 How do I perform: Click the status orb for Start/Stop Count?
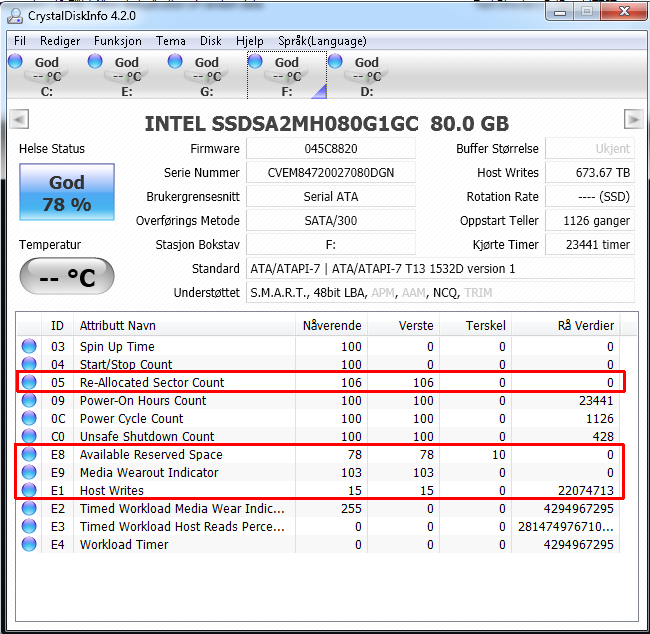click(x=29, y=364)
